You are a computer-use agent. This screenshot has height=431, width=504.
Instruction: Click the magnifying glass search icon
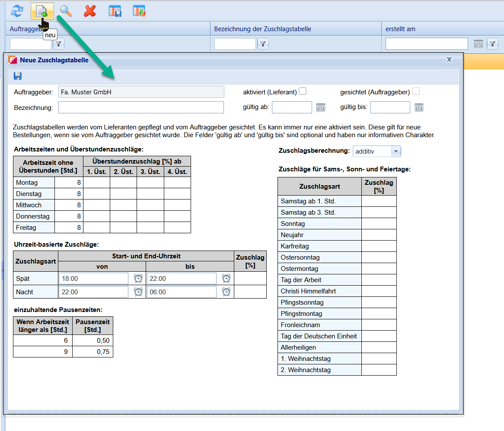(66, 11)
